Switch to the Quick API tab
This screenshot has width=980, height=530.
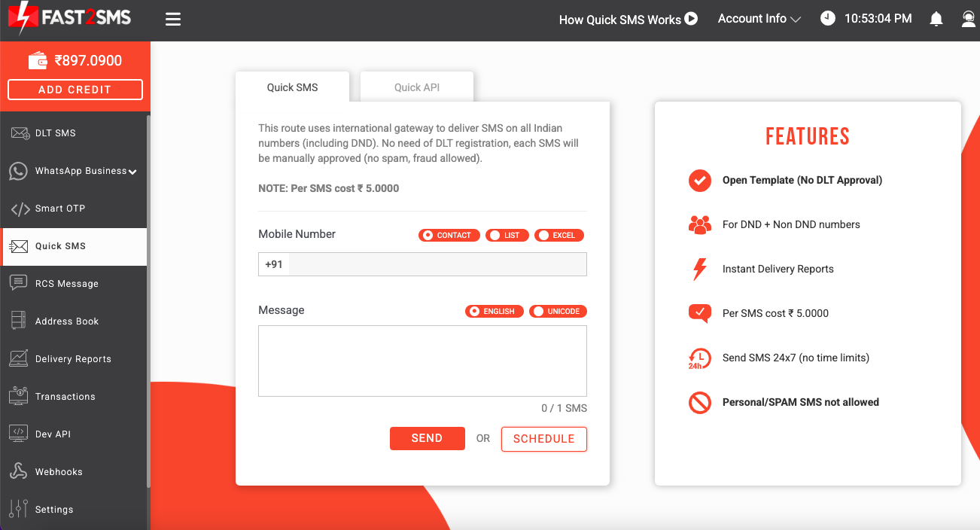click(x=417, y=87)
